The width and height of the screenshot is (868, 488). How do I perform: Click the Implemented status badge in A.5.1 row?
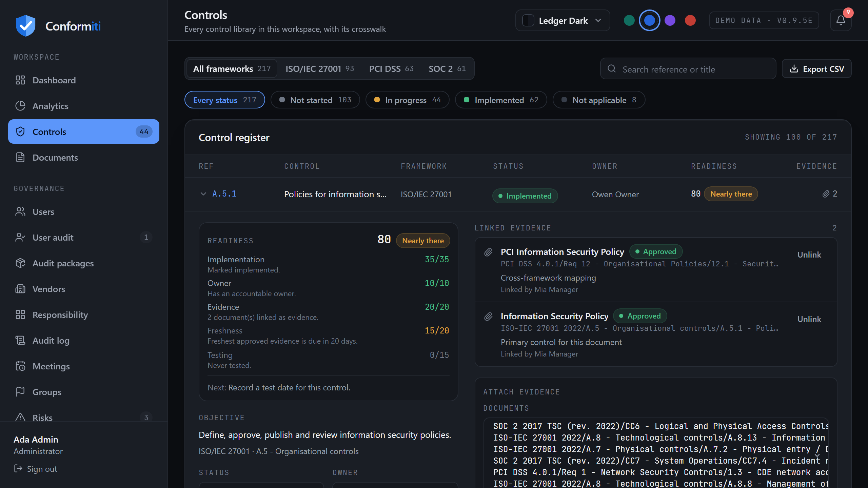tap(525, 196)
